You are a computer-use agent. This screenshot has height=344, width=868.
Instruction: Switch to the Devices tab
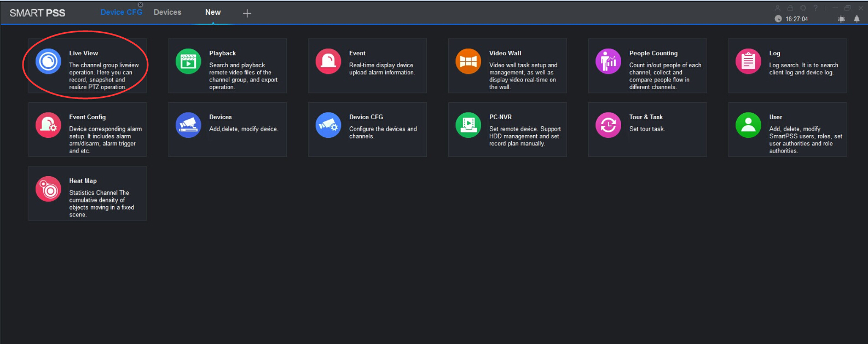167,12
